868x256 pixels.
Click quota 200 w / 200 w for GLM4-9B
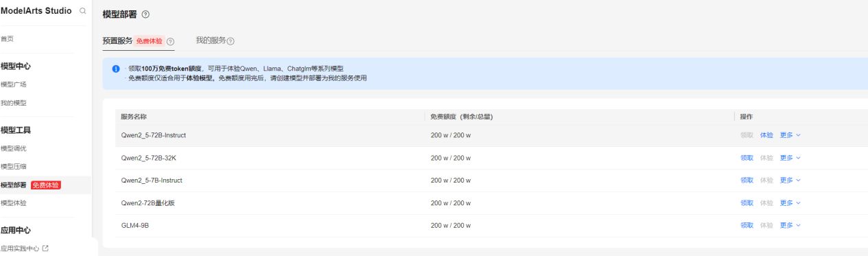(450, 226)
